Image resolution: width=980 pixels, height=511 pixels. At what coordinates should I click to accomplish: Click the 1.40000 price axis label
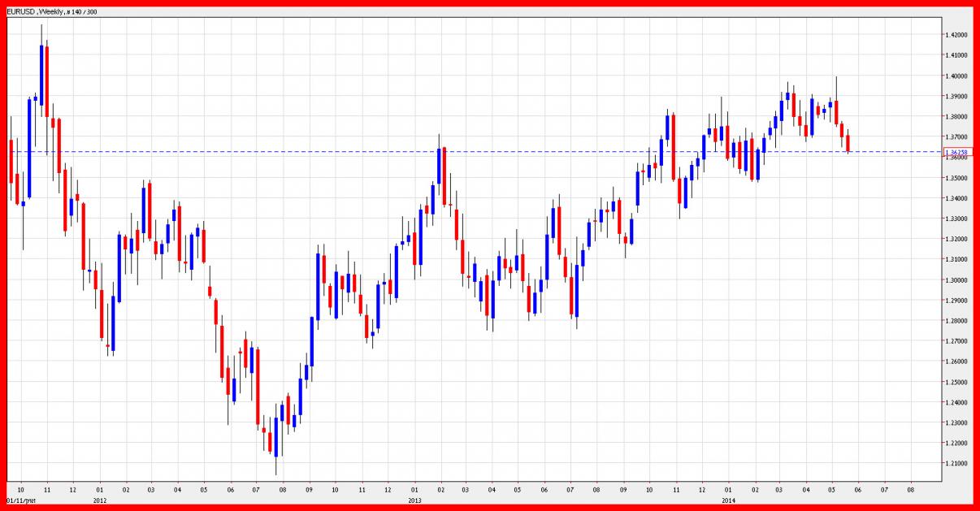[x=956, y=76]
